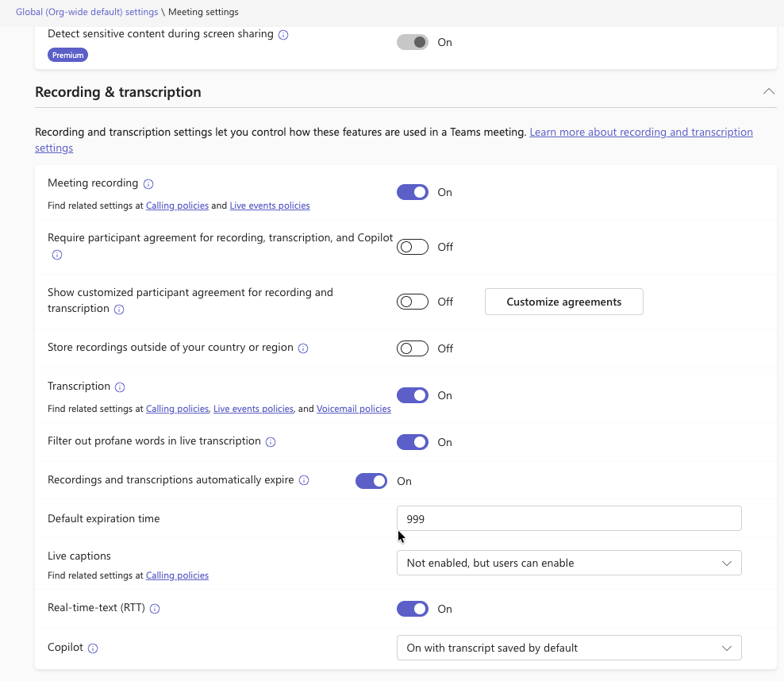Screen dimensions: 784x681
Task: Open the Copilot transcript dropdown
Action: click(x=569, y=648)
